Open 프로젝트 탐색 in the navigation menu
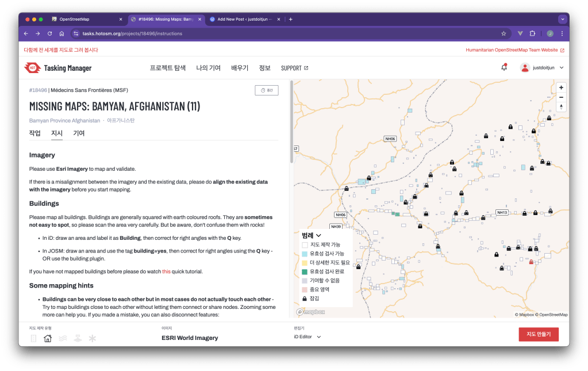 [x=168, y=68]
